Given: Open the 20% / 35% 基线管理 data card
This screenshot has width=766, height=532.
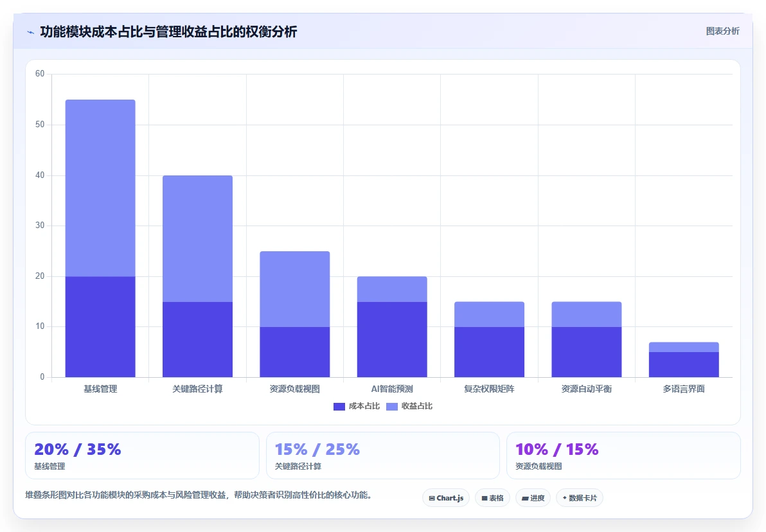Looking at the screenshot, I should pyautogui.click(x=142, y=456).
